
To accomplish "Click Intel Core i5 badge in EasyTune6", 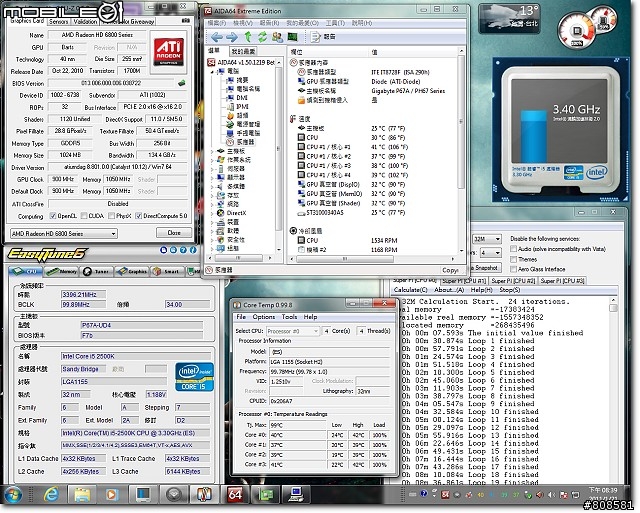I will click(x=194, y=377).
